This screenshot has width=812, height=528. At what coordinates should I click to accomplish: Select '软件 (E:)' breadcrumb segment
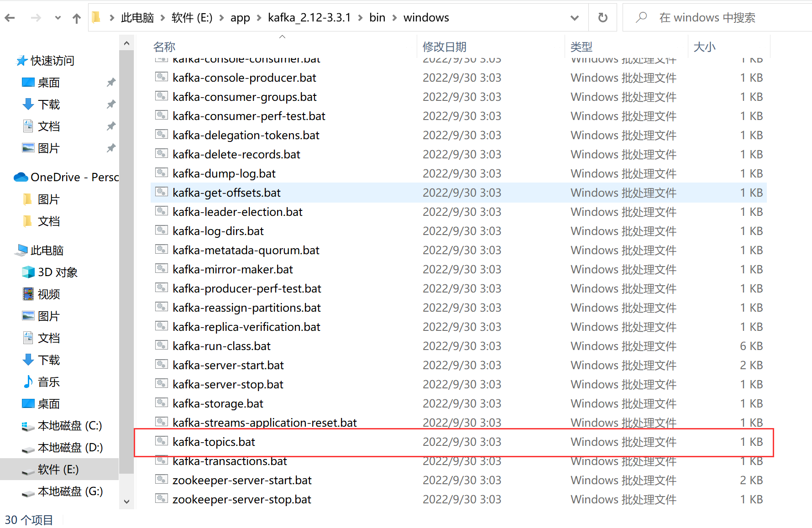[192, 18]
